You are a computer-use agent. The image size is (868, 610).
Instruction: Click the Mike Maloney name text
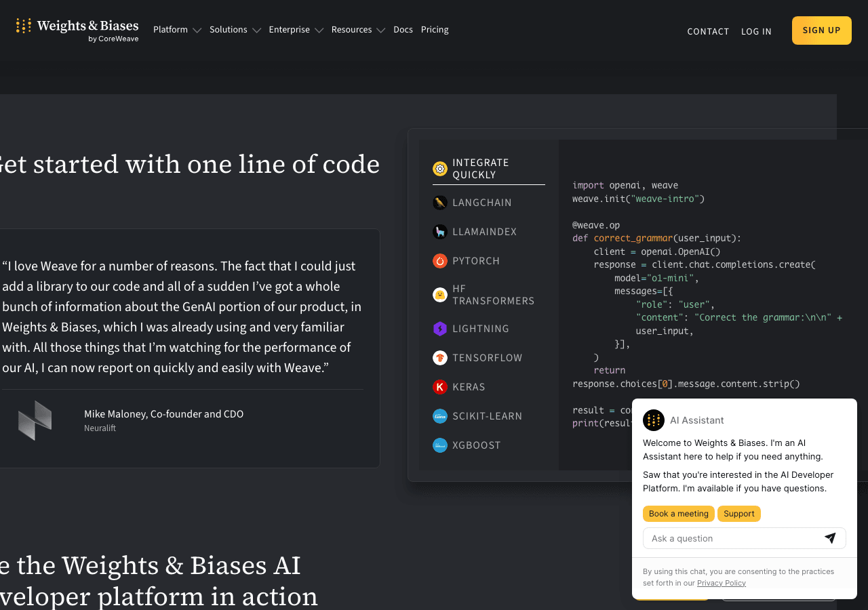coord(164,414)
